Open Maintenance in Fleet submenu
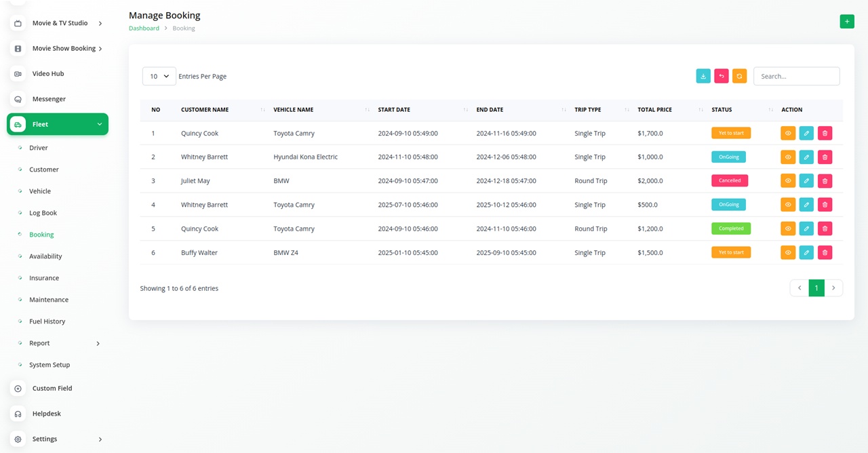868x453 pixels. click(x=49, y=300)
